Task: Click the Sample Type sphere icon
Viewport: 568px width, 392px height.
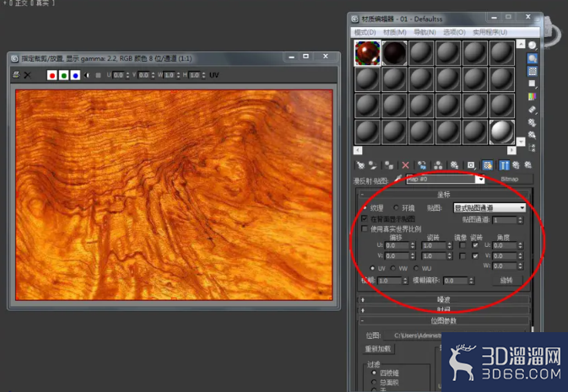Action: [533, 46]
